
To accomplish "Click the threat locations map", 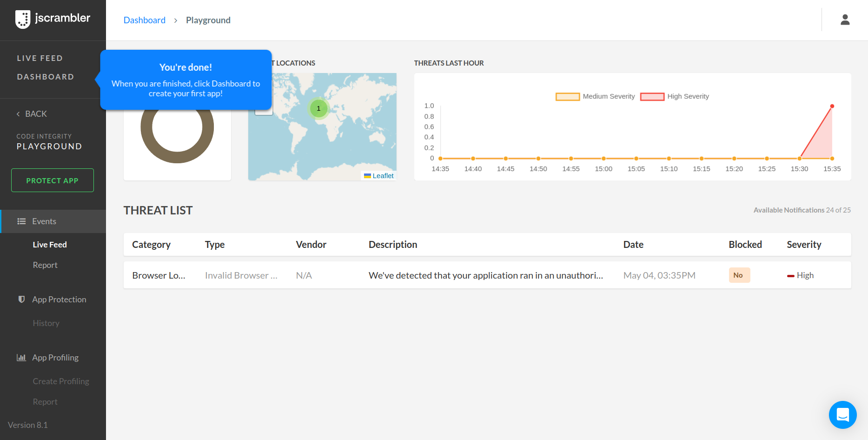I will (322, 127).
